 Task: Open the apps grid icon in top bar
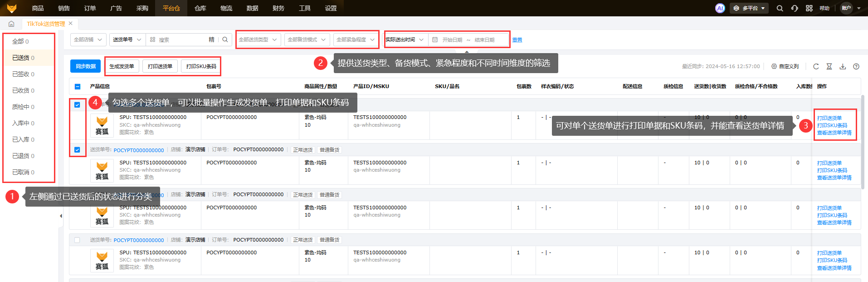click(809, 8)
